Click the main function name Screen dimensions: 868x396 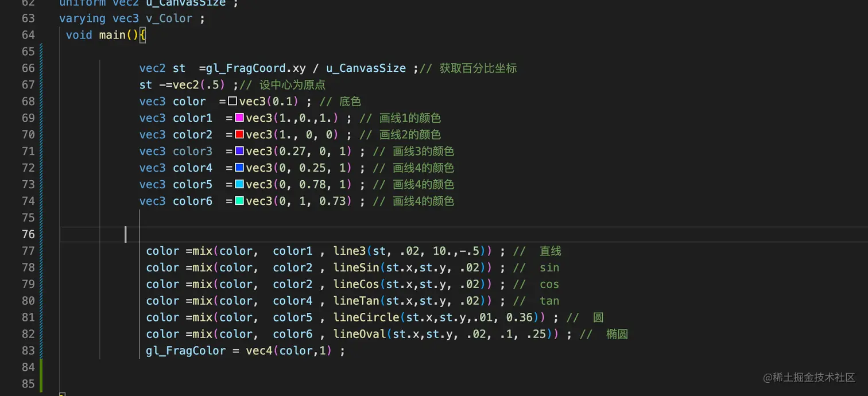pyautogui.click(x=112, y=35)
